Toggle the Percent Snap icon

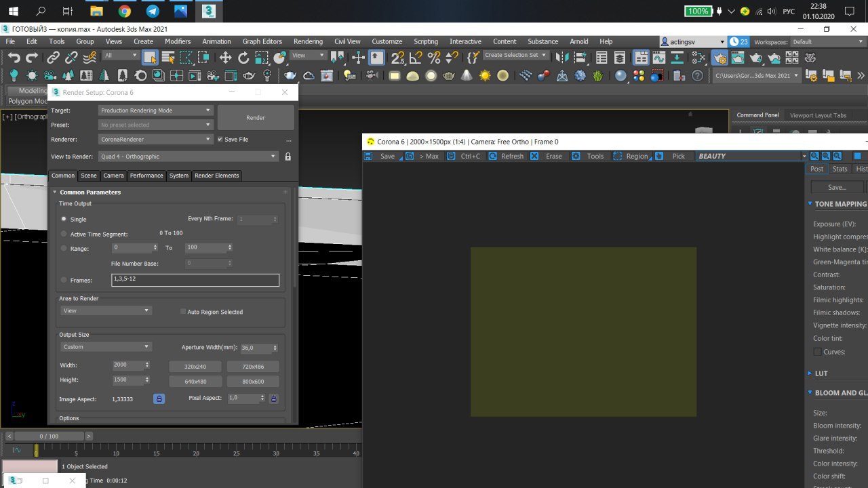pyautogui.click(x=435, y=58)
